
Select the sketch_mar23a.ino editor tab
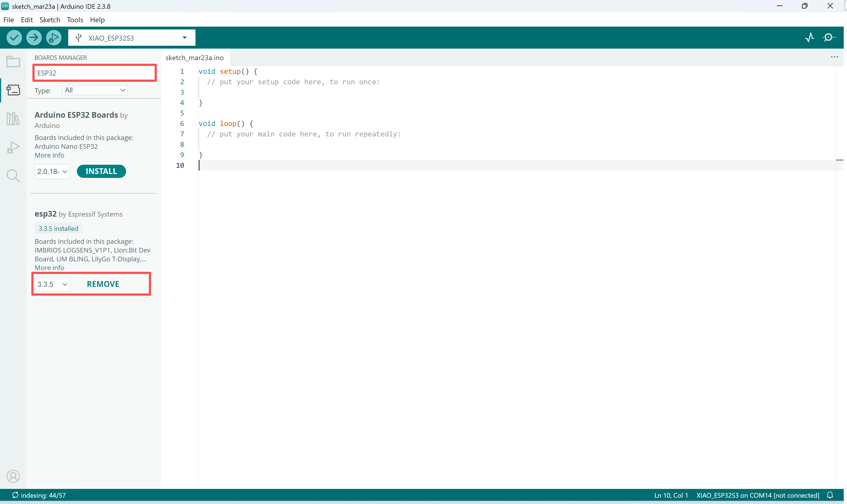click(x=194, y=58)
